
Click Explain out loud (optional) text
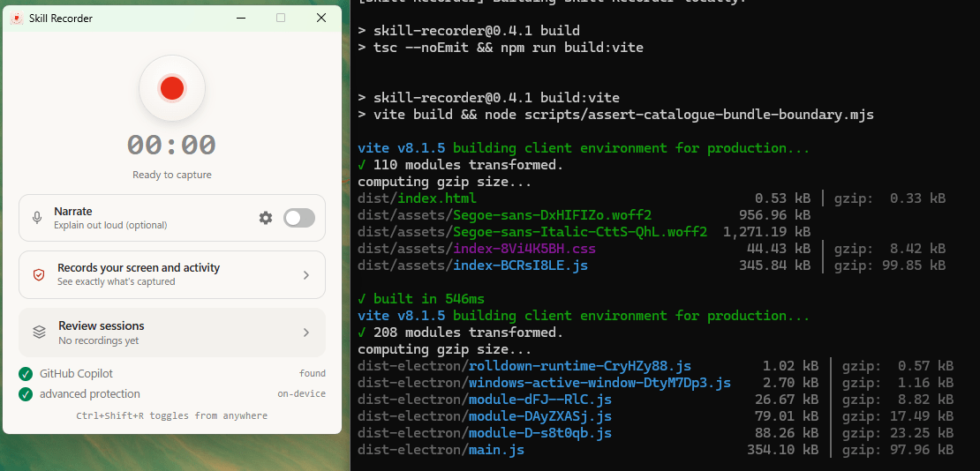[x=110, y=225]
